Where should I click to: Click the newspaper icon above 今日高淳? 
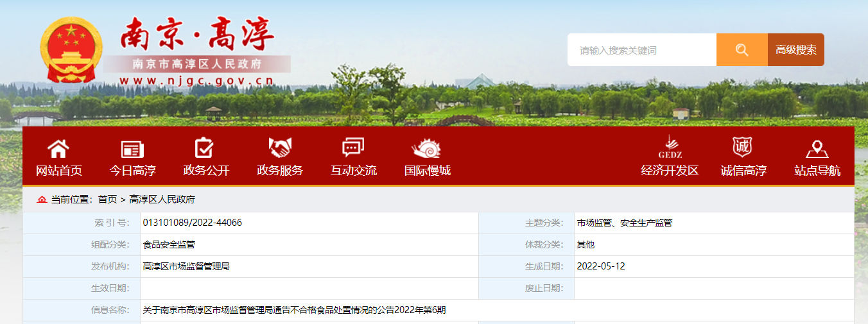pyautogui.click(x=132, y=149)
